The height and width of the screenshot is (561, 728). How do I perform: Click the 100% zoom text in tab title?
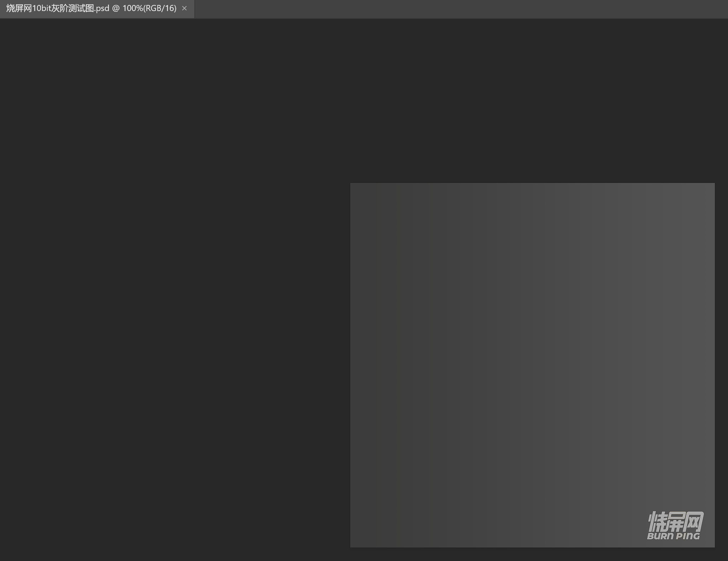click(x=132, y=8)
